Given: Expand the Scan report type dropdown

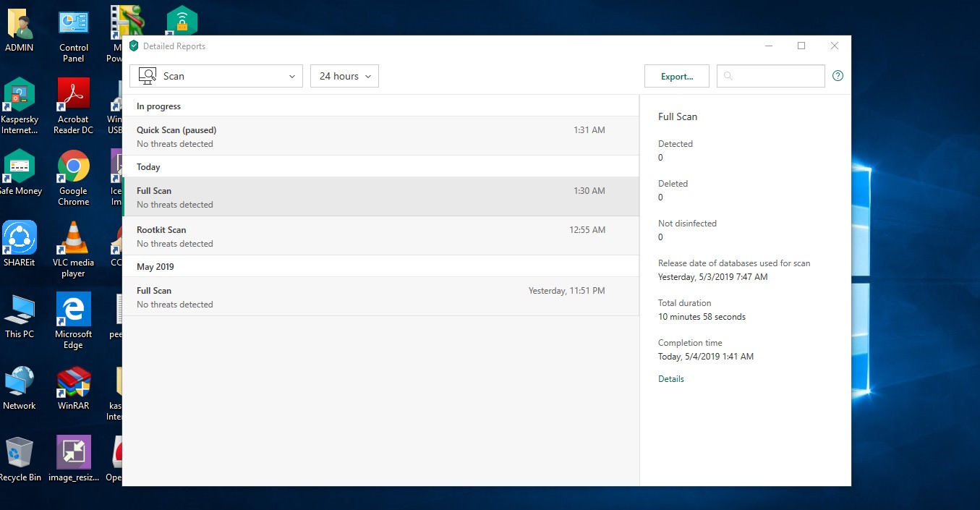Looking at the screenshot, I should 216,76.
